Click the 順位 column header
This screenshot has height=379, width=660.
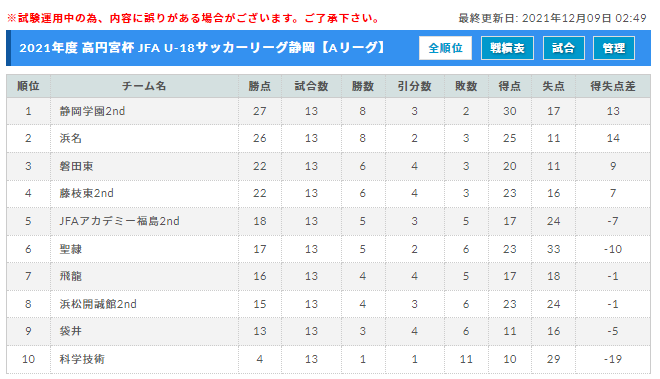pos(28,86)
